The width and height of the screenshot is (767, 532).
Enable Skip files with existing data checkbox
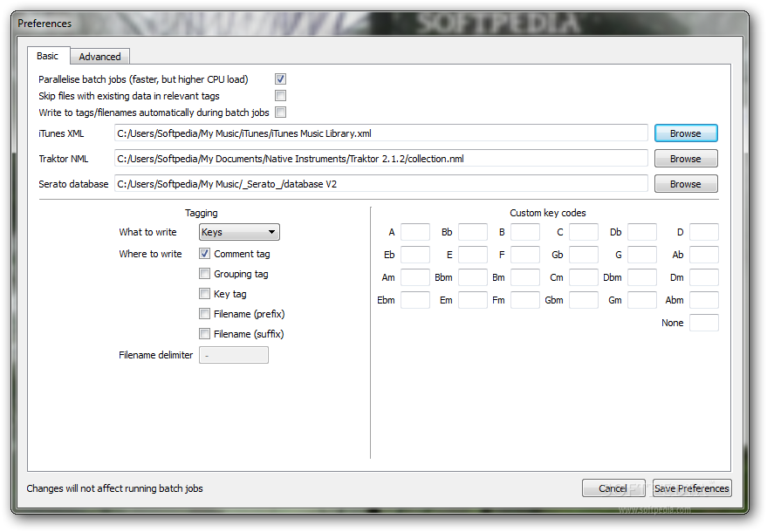(280, 95)
